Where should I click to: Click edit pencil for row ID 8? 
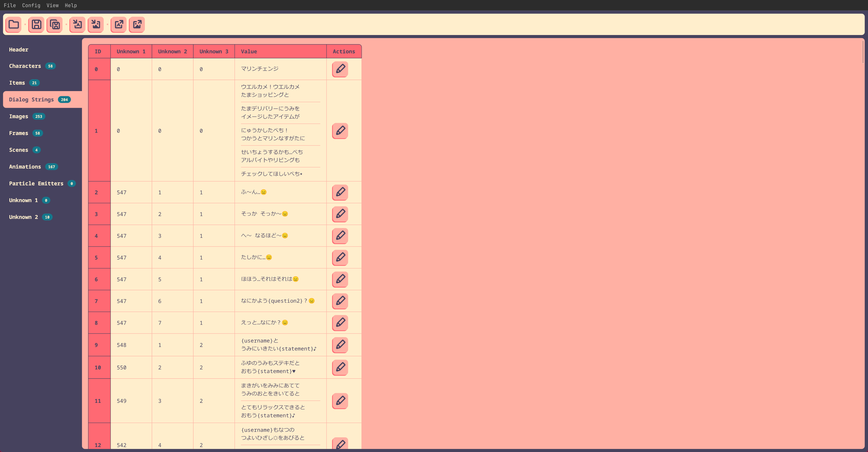click(340, 322)
